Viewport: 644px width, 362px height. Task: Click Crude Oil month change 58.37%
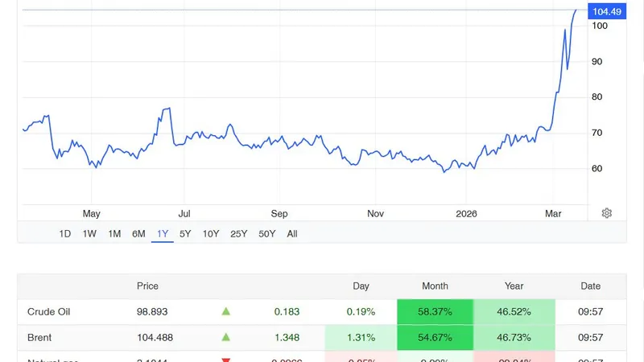coord(435,312)
